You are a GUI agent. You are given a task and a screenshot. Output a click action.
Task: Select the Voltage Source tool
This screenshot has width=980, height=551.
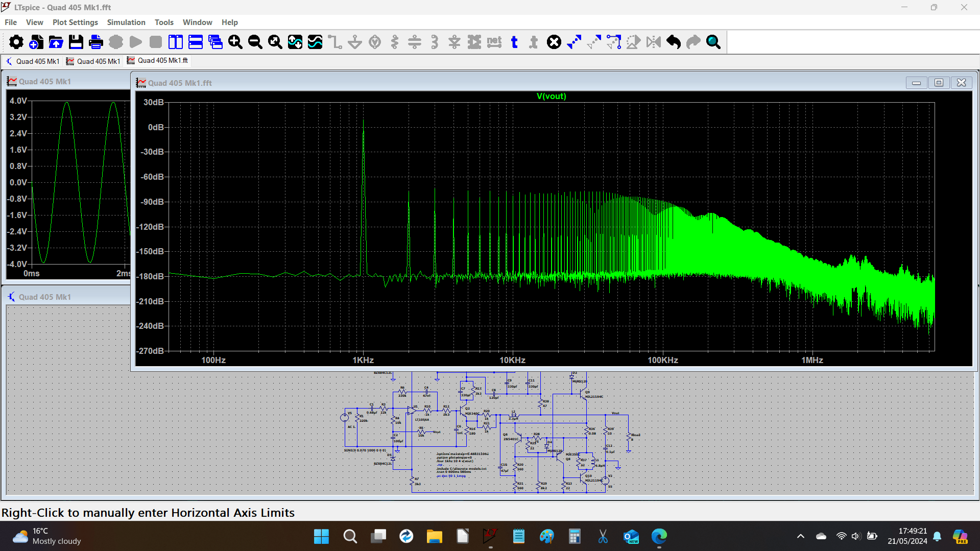click(375, 42)
